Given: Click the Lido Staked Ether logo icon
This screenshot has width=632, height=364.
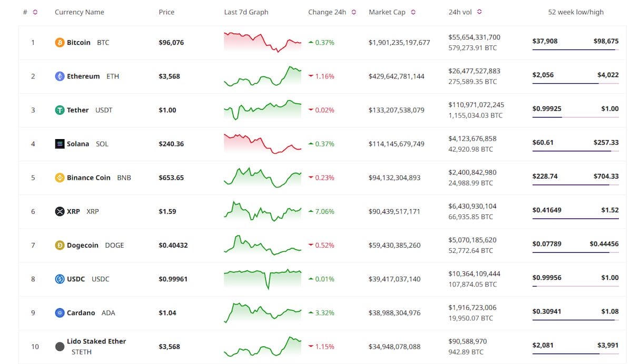Looking at the screenshot, I should [x=60, y=346].
